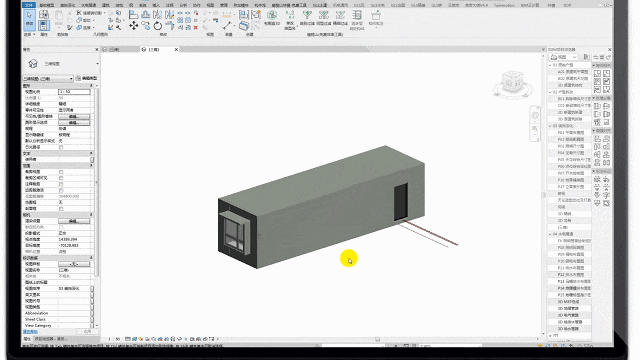Screen dimensions: 640x360
Task: Select the Align tool in the Modify panel
Action: point(133,15)
